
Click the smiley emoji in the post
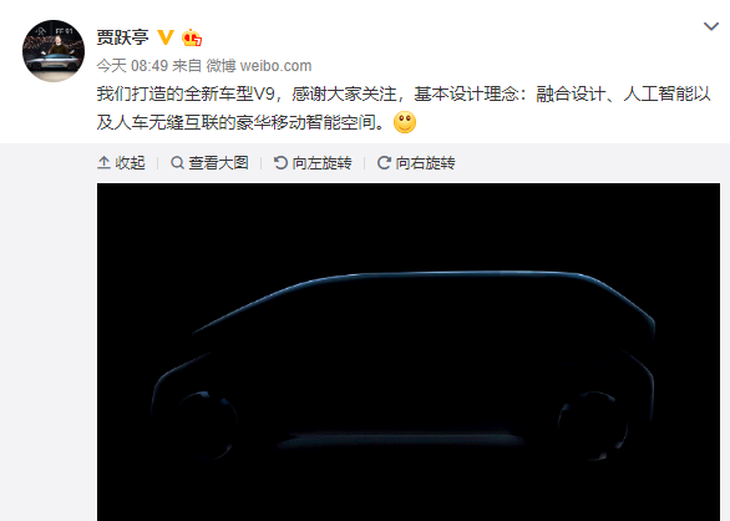pyautogui.click(x=405, y=122)
